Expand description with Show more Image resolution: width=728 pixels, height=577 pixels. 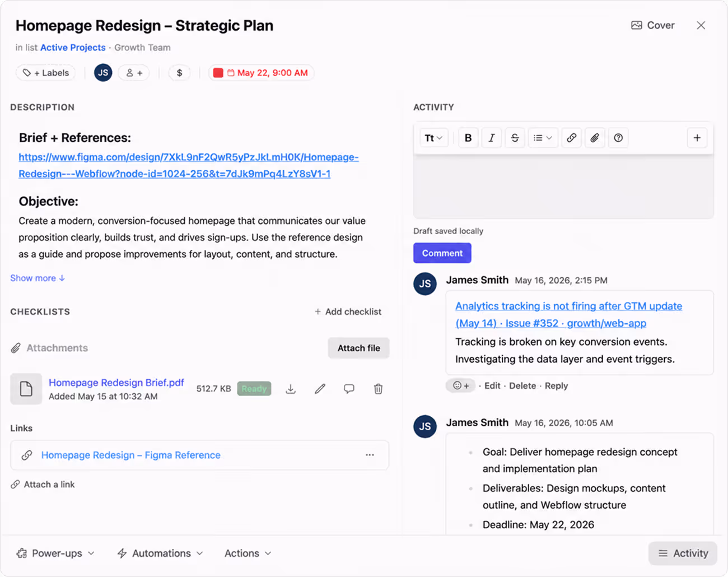tap(38, 278)
